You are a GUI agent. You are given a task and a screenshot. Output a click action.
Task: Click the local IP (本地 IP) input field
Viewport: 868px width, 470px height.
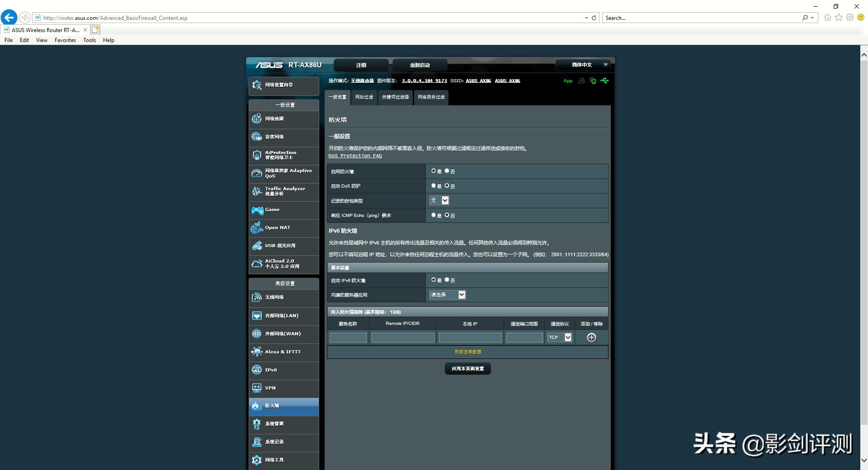point(470,338)
